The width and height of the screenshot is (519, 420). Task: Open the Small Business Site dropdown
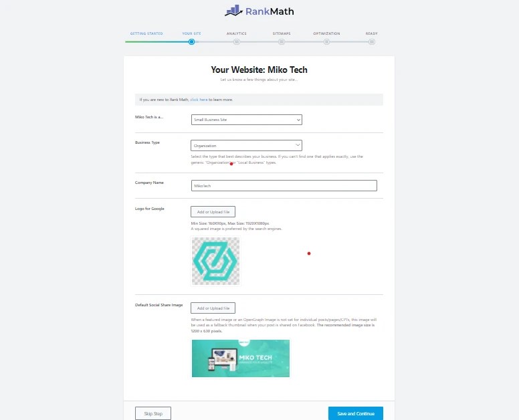tap(247, 120)
